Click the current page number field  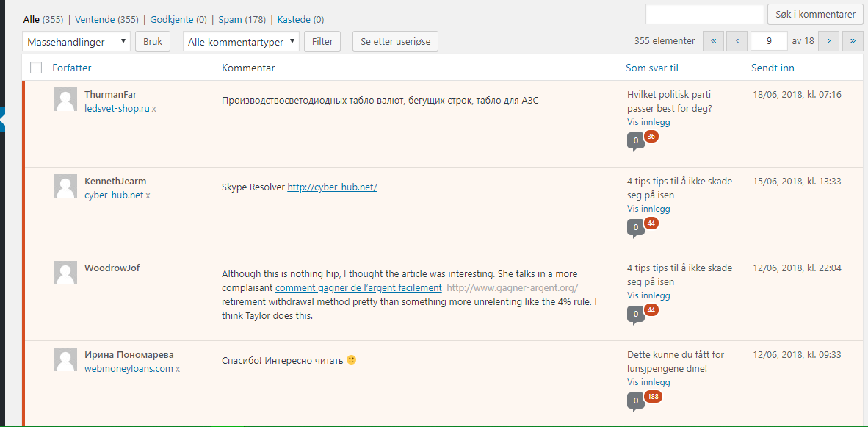pyautogui.click(x=770, y=41)
